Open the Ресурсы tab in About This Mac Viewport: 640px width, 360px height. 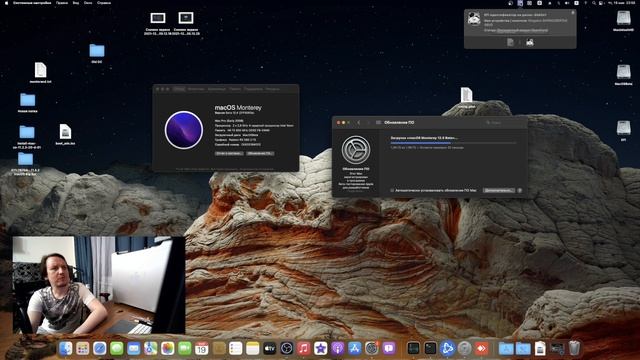pyautogui.click(x=273, y=89)
